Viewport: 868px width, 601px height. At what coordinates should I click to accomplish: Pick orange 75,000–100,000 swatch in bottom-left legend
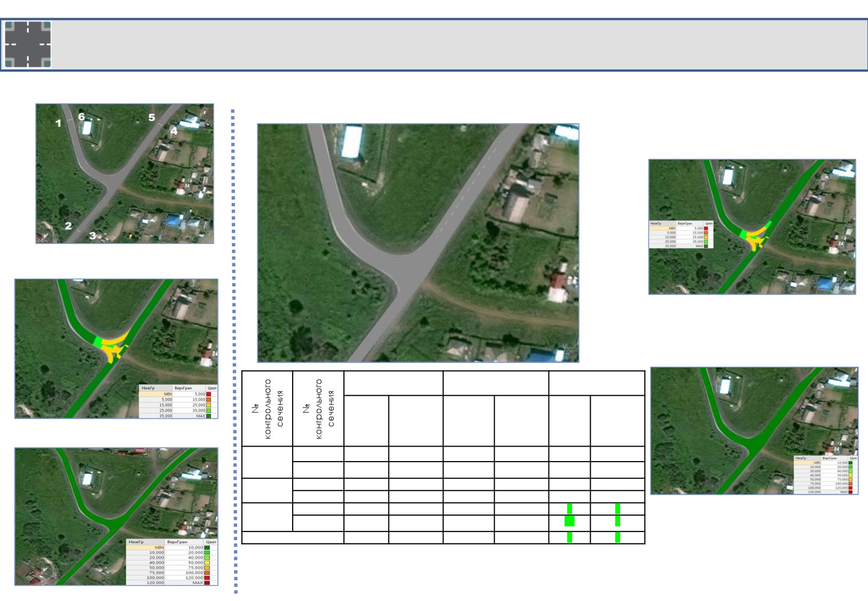coord(207,573)
